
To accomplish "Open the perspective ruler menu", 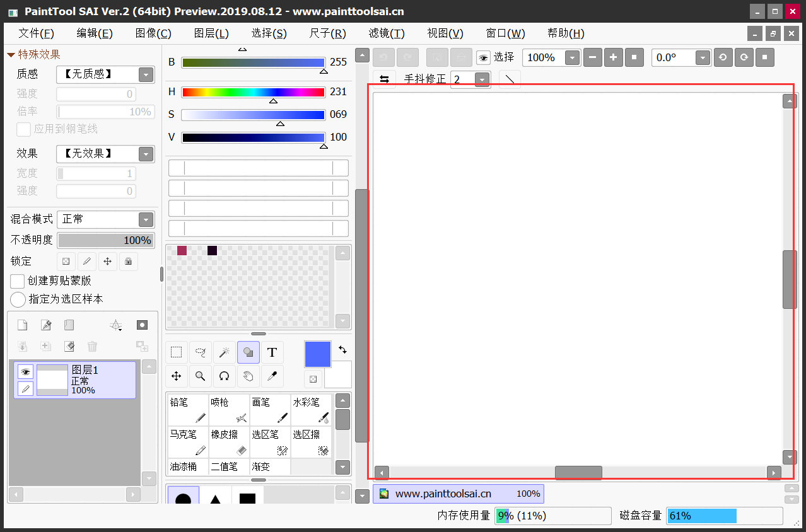I will (116, 325).
